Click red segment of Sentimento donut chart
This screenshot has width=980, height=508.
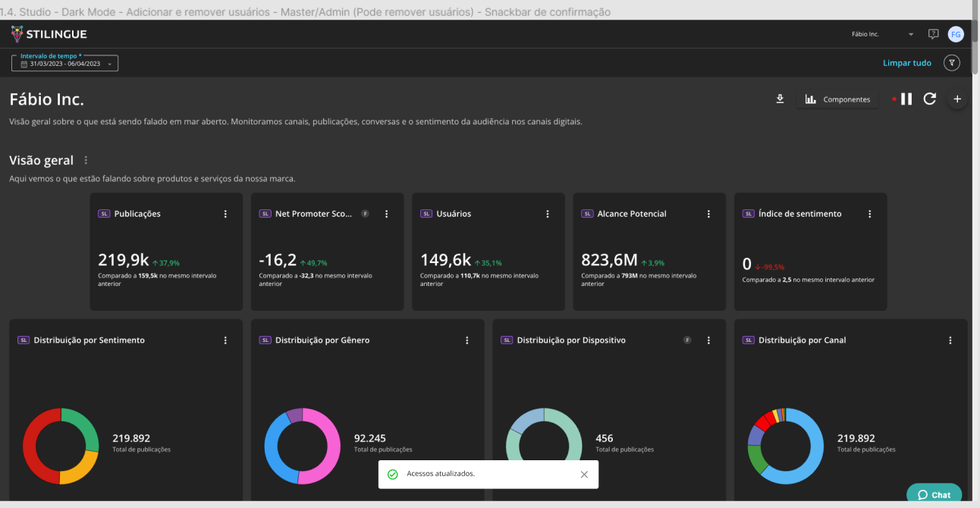coord(32,447)
